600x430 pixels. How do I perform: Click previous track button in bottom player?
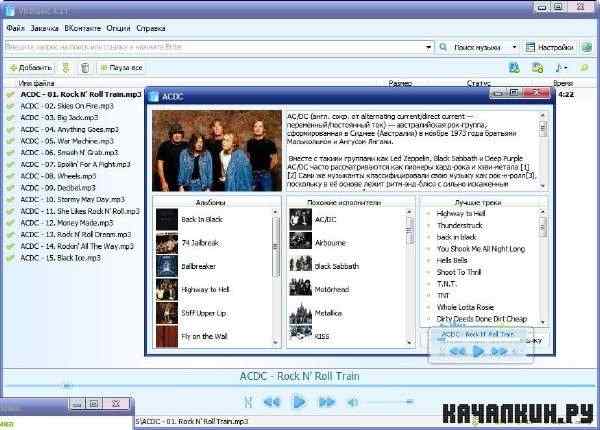pyautogui.click(x=272, y=402)
